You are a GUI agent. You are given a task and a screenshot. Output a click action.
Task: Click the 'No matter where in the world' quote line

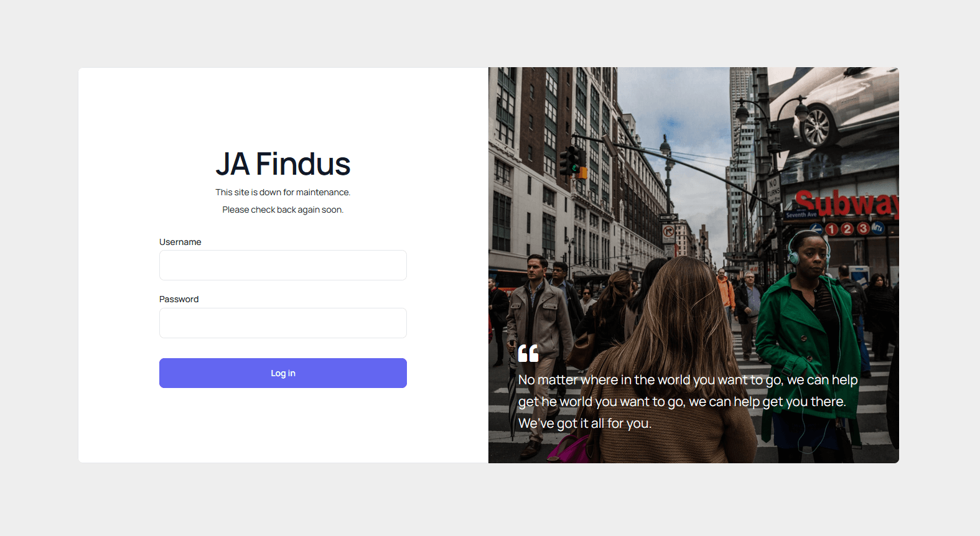tap(688, 380)
